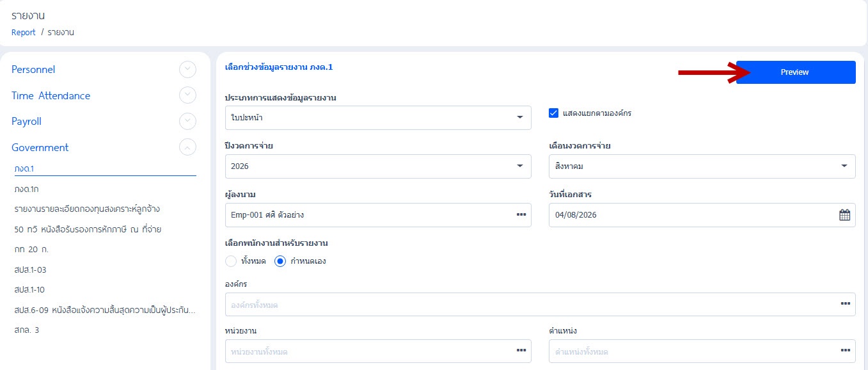Click heading เลือกช่วงข้อมูลรายงาน ภงด.1

pyautogui.click(x=279, y=67)
